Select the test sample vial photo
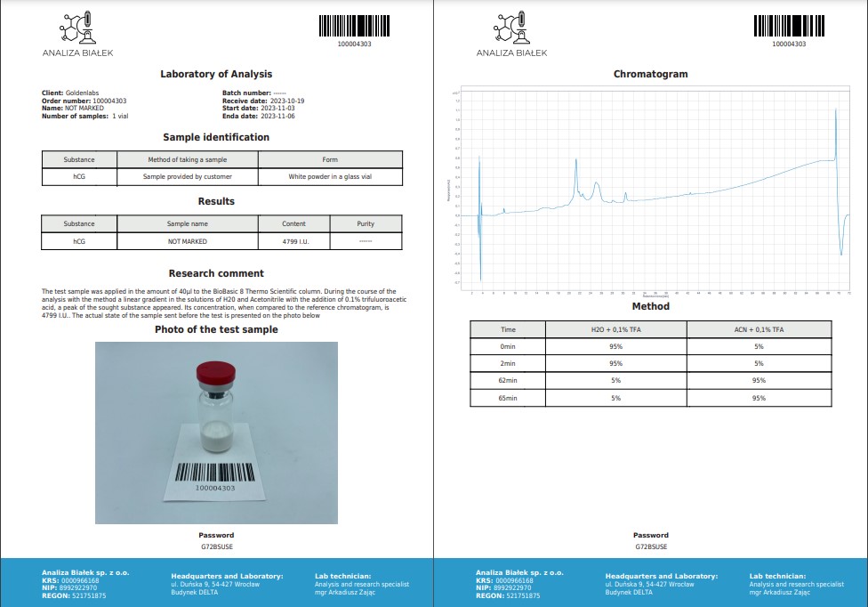Screen dimensions: 868x607 216,433
